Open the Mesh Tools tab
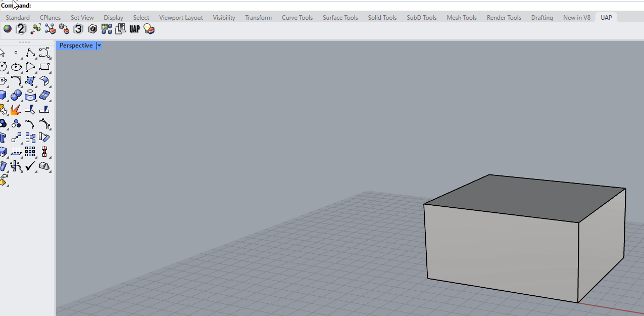644x316 pixels. tap(462, 17)
